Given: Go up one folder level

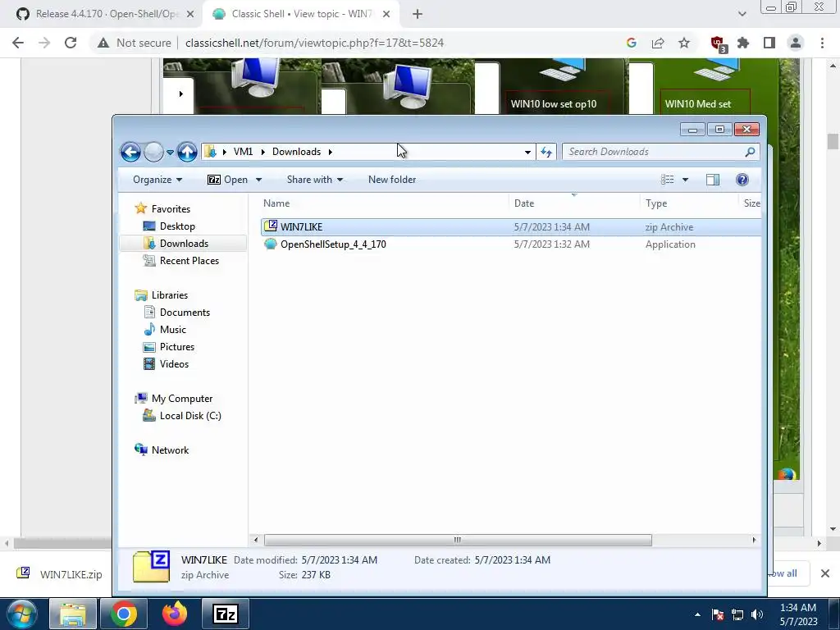Looking at the screenshot, I should click(187, 152).
